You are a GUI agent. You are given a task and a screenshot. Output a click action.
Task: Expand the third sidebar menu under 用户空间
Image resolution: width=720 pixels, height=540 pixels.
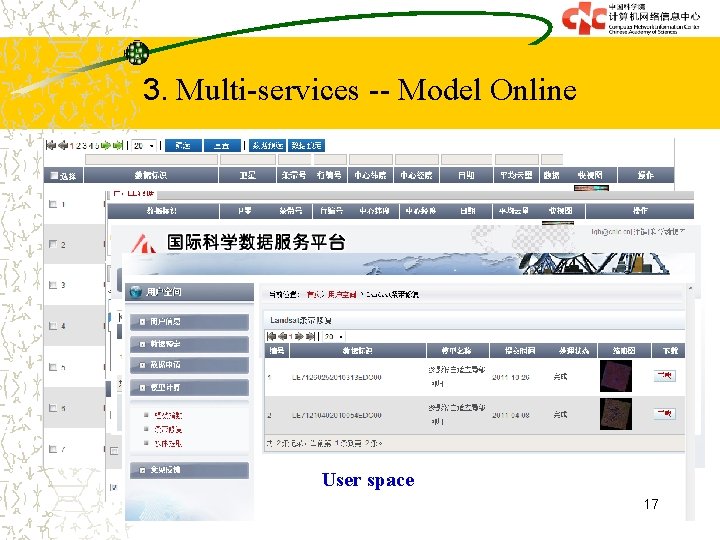[x=189, y=365]
